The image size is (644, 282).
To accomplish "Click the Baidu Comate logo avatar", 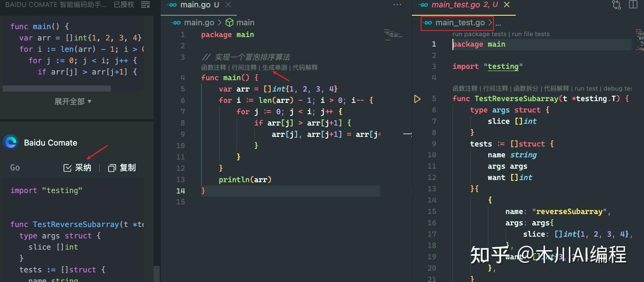I will point(10,143).
